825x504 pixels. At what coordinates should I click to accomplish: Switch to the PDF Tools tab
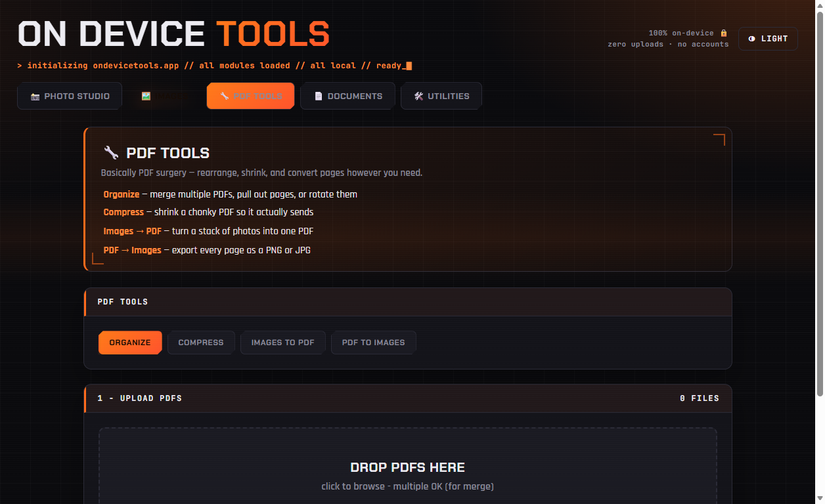[250, 96]
